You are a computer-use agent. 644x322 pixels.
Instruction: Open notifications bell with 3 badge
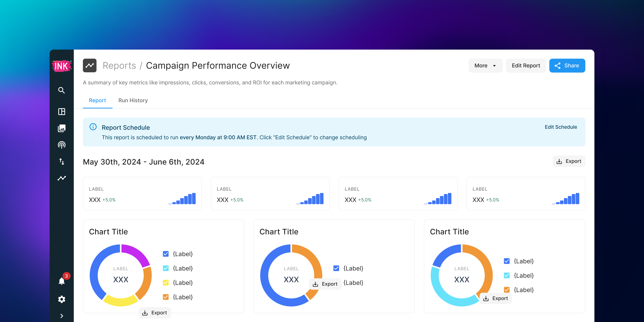click(61, 281)
